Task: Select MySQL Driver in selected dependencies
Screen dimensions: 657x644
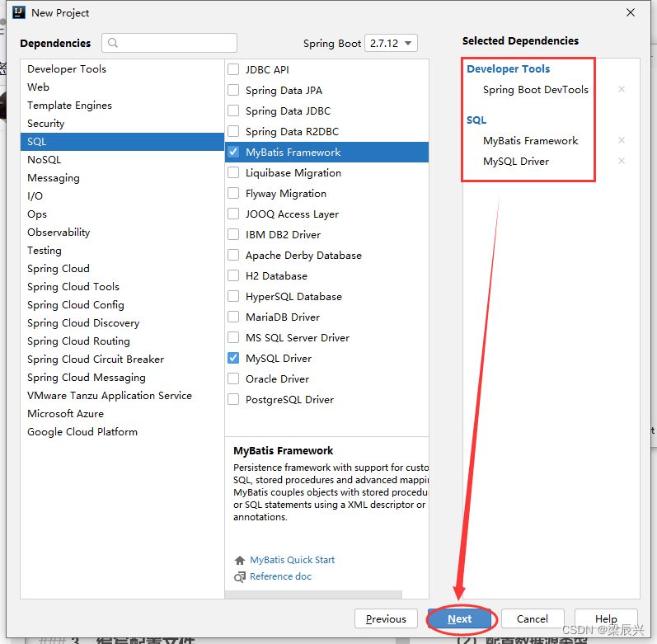Action: 516,162
